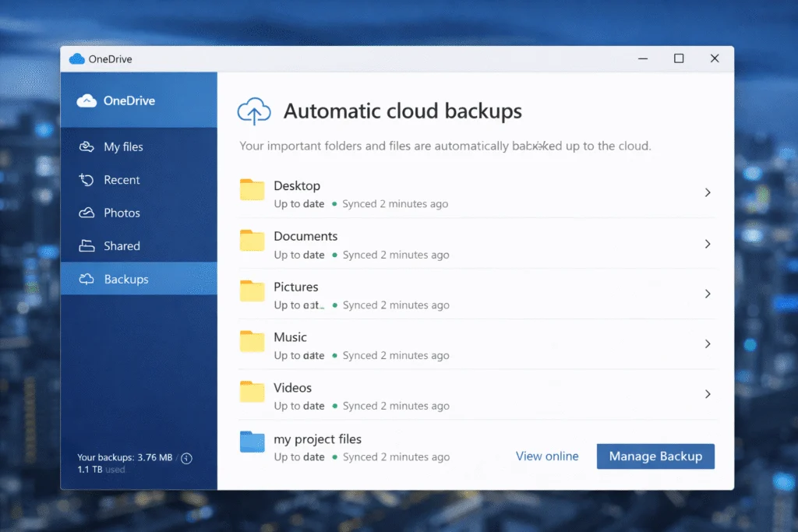Click the cloud upload icon beside Automatic cloud backups
Viewport: 798px width, 532px height.
[252, 111]
